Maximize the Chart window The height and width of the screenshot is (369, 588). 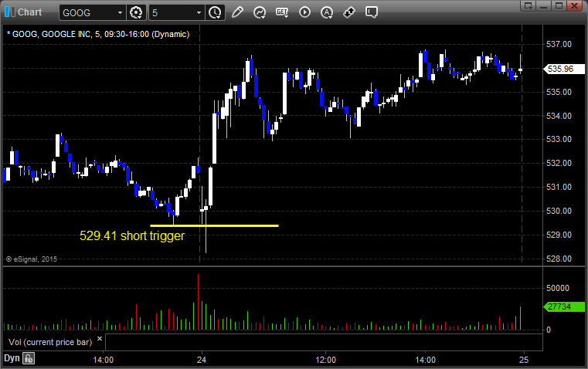559,6
